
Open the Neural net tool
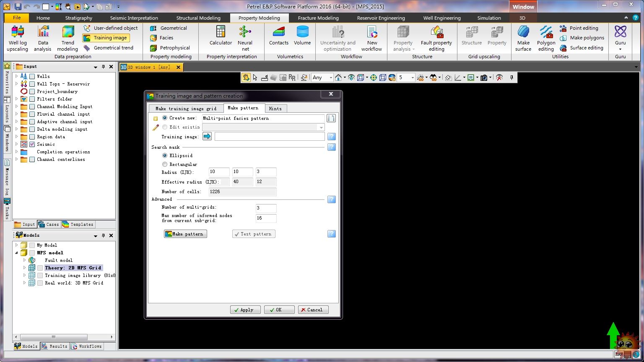(245, 38)
